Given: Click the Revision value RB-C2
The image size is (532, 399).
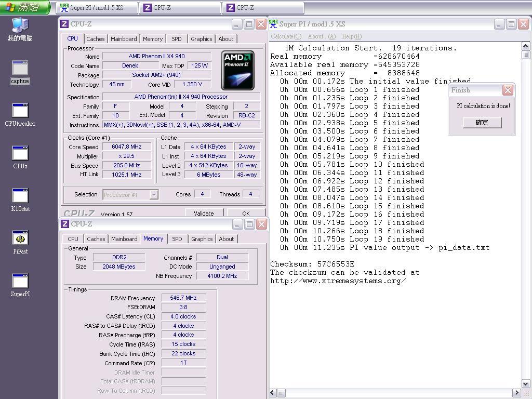Looking at the screenshot, I should click(x=247, y=115).
